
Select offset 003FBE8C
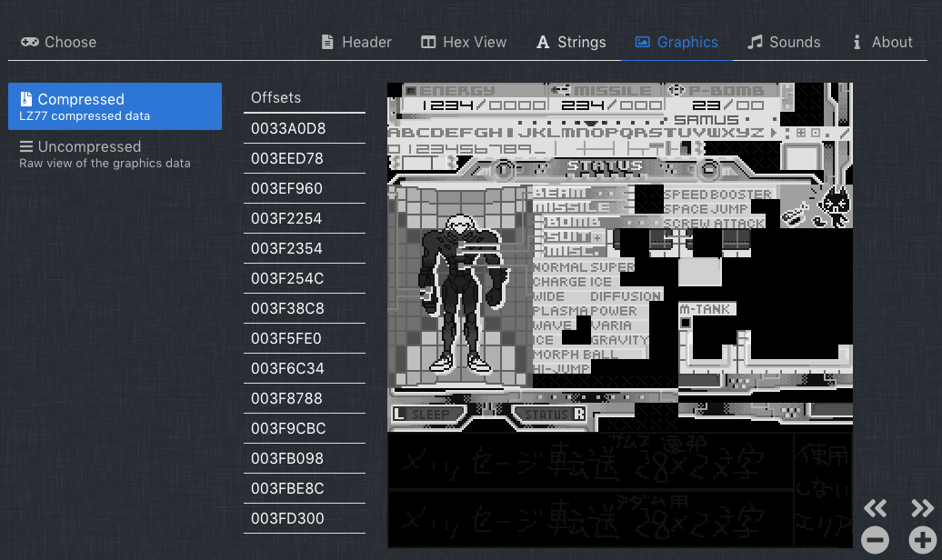point(305,489)
